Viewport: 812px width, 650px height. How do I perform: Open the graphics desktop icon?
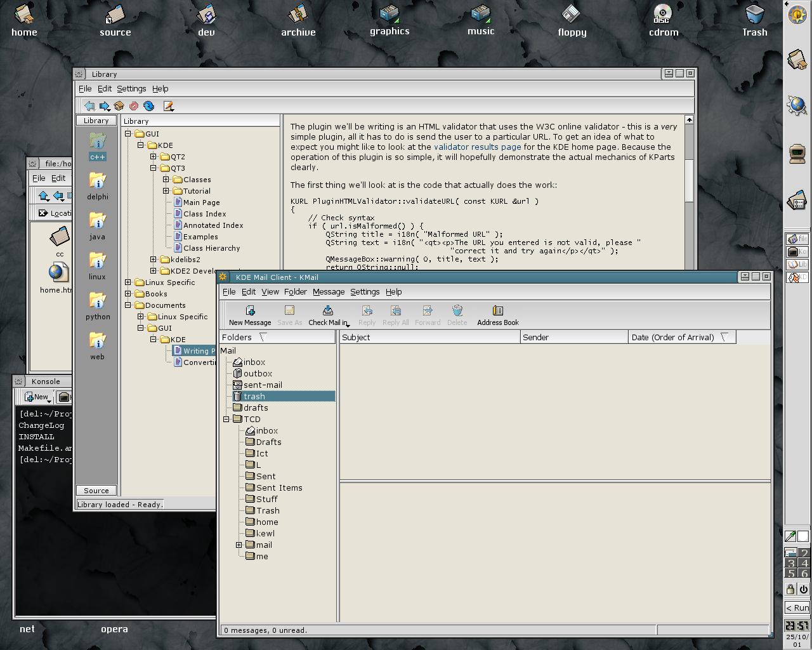(x=390, y=20)
